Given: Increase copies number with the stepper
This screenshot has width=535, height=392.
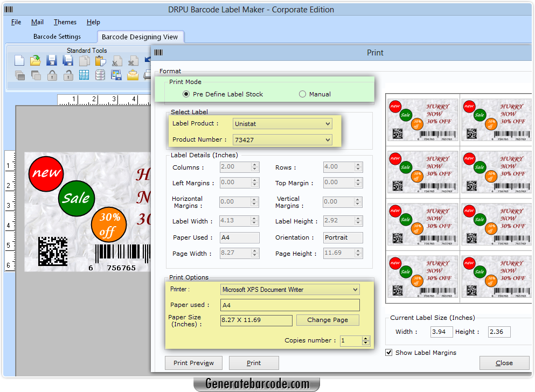Looking at the screenshot, I should (365, 338).
